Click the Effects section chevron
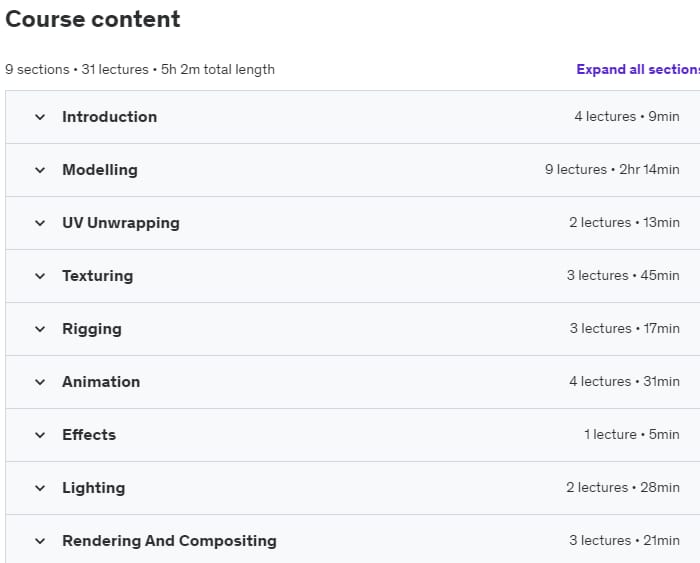Image resolution: width=700 pixels, height=563 pixels. (x=40, y=435)
